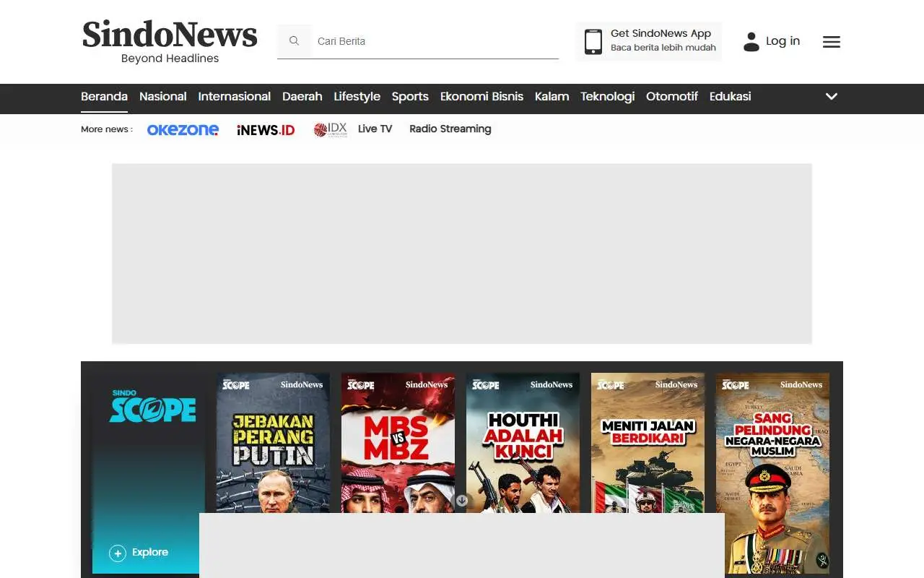Open the Radio Streaming link
This screenshot has width=924, height=578.
[450, 129]
